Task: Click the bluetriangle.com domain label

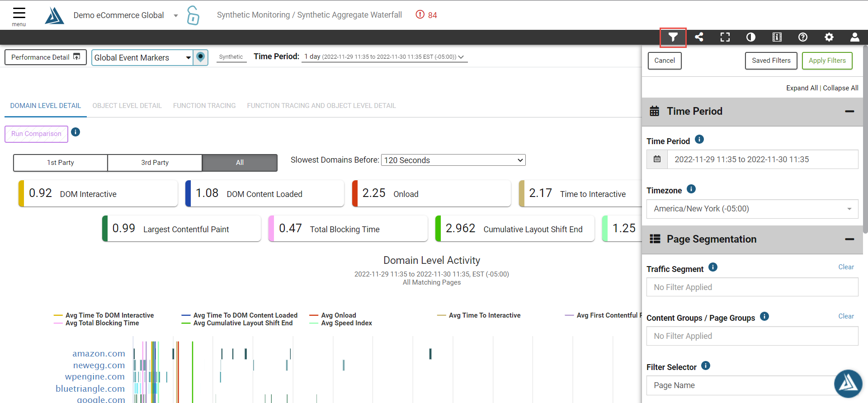Action: 90,389
